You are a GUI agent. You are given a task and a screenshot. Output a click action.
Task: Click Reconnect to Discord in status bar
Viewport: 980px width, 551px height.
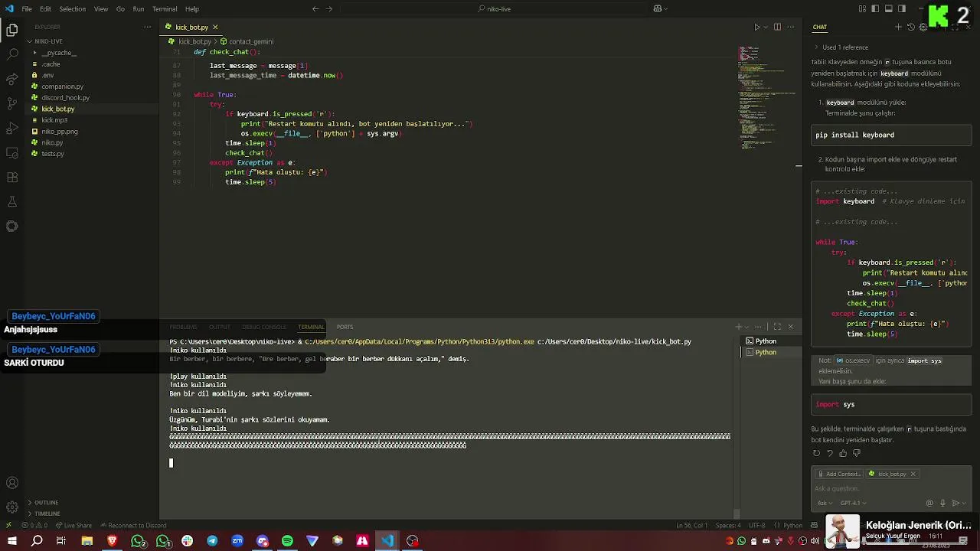(x=133, y=525)
